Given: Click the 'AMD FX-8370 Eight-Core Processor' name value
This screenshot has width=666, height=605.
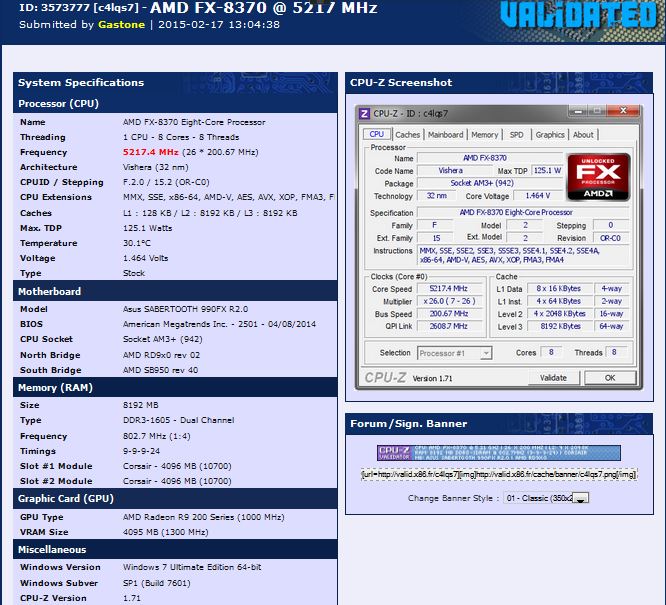Looking at the screenshot, I should tap(194, 122).
